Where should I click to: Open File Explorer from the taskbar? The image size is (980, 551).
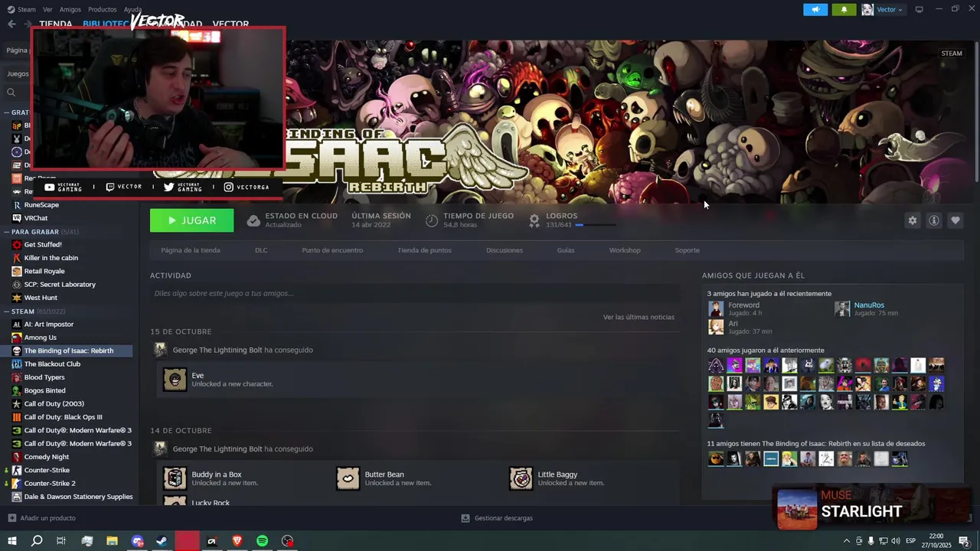click(112, 541)
